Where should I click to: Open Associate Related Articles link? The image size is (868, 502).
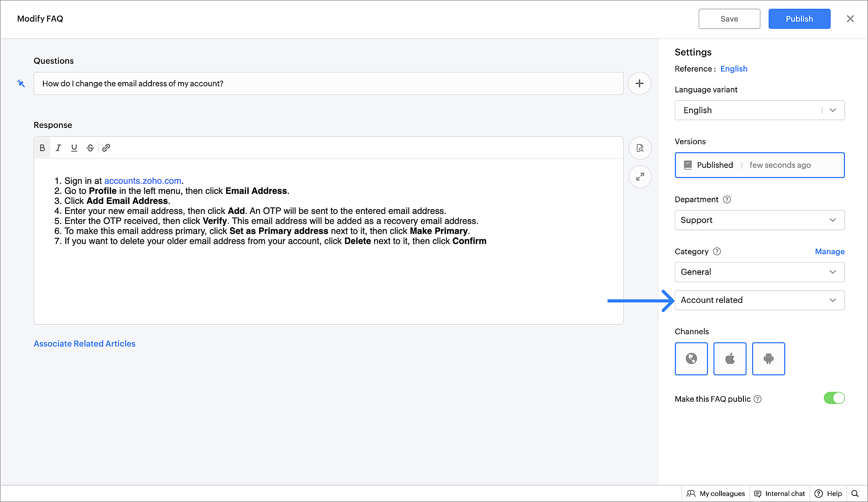click(85, 344)
